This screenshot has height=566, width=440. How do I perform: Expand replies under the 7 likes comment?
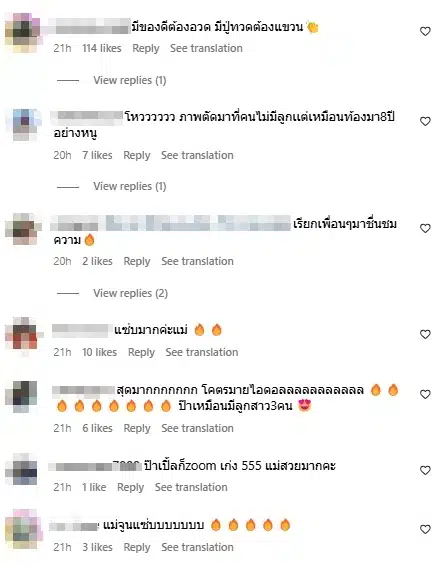coord(130,186)
